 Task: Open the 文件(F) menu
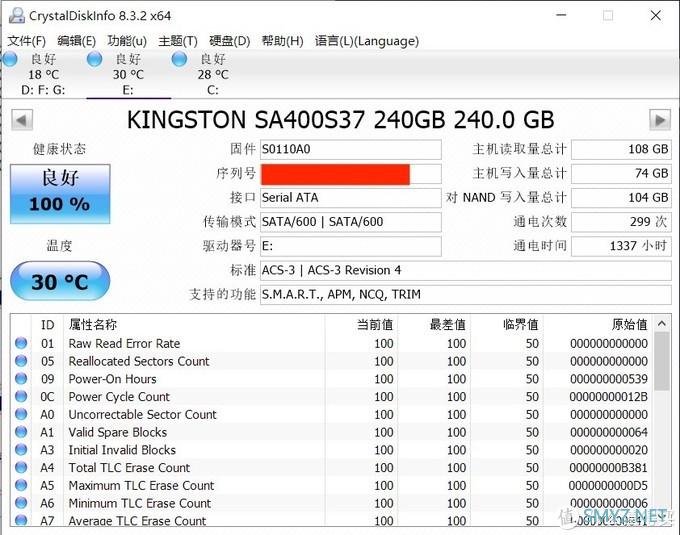tap(26, 41)
